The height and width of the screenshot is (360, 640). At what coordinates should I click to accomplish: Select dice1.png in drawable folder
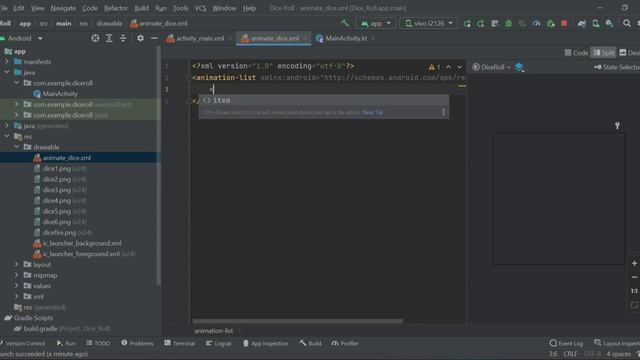click(57, 169)
